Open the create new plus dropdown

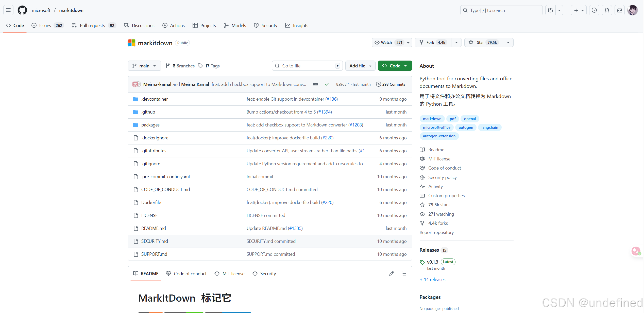click(x=579, y=10)
